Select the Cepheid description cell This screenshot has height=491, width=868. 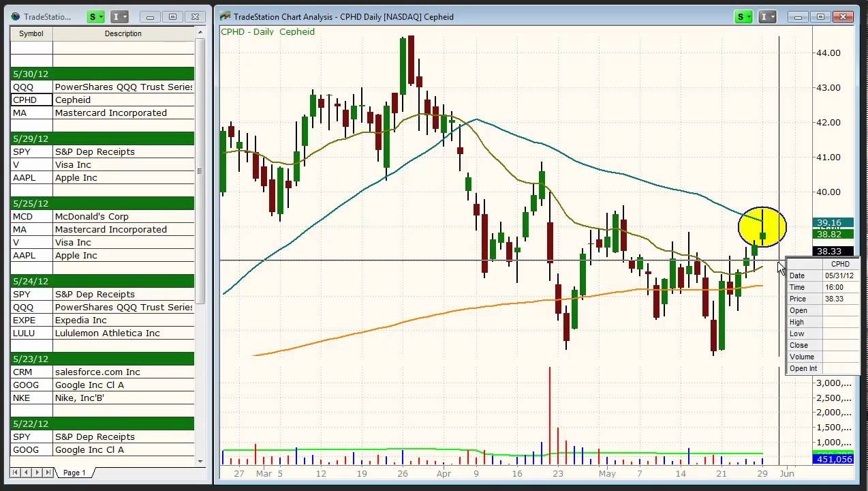tap(123, 100)
